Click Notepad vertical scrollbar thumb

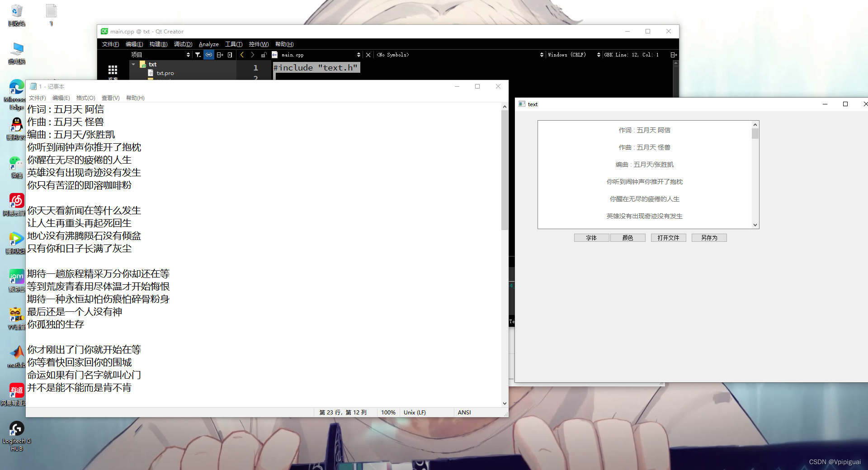tap(505, 170)
